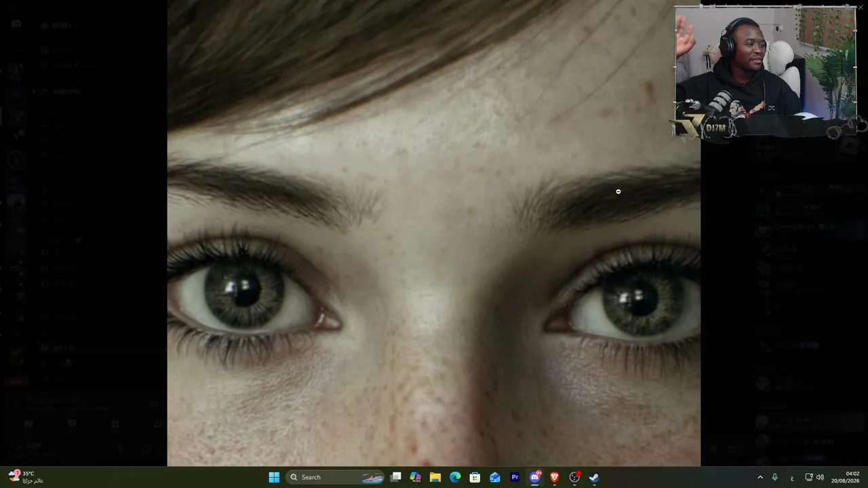Image resolution: width=868 pixels, height=488 pixels.
Task: Click the enlarged face image preview
Action: click(x=434, y=233)
